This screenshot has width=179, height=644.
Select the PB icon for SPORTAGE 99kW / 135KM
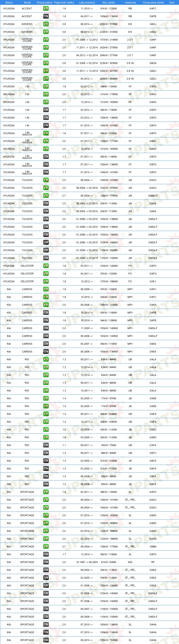pyautogui.click(x=46, y=492)
